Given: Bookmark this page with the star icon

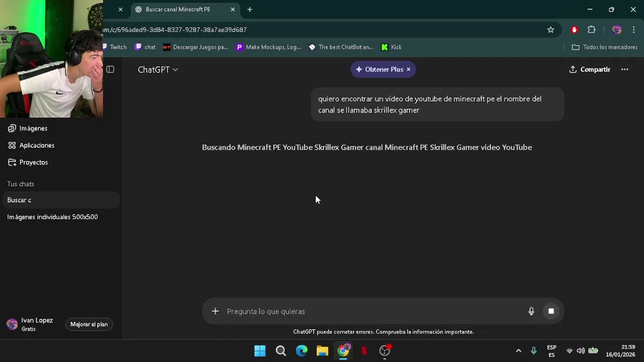Looking at the screenshot, I should pyautogui.click(x=551, y=30).
